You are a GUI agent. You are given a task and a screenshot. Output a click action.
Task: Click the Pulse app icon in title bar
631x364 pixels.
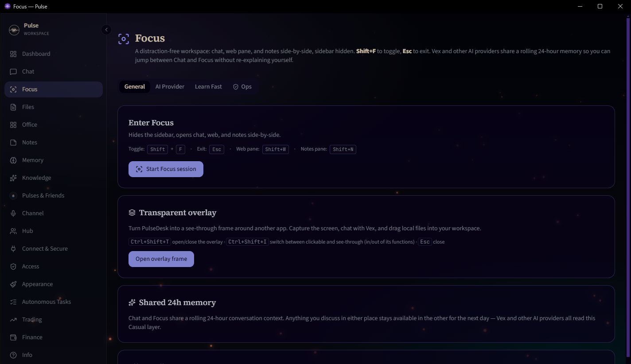7,6
